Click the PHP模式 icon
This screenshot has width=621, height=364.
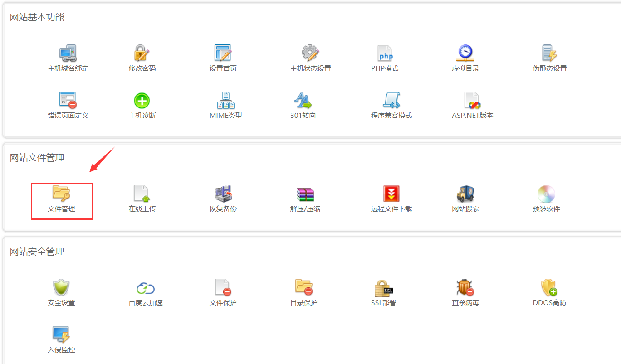(x=385, y=53)
